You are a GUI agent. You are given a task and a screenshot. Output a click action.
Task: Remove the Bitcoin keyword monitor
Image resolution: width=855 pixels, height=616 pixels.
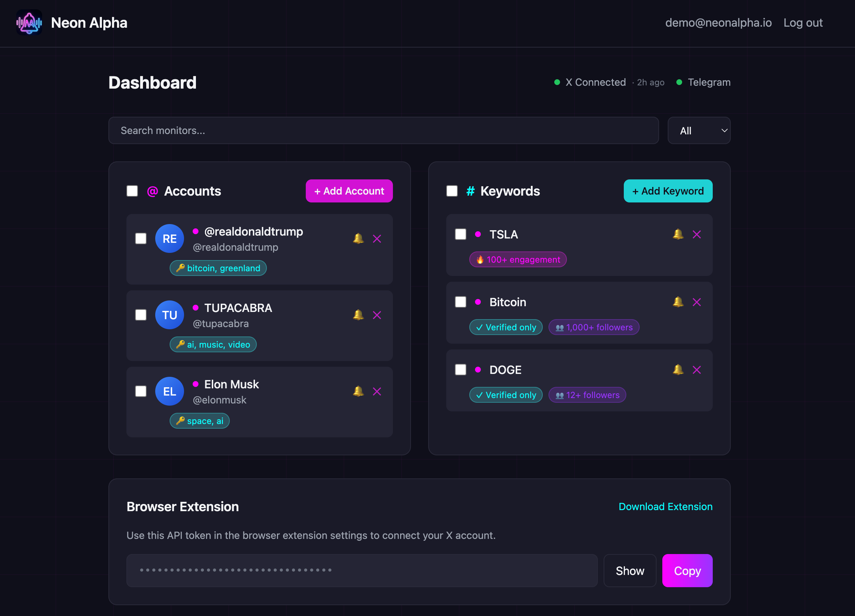[697, 302]
